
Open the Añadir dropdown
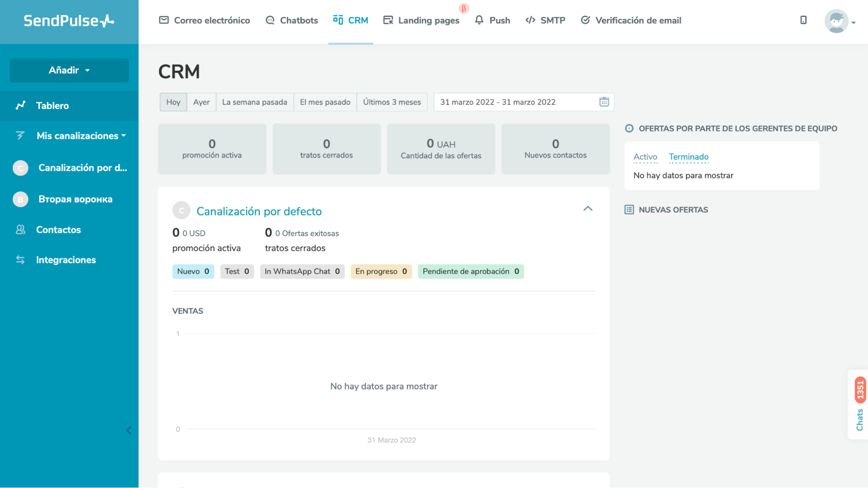point(69,70)
